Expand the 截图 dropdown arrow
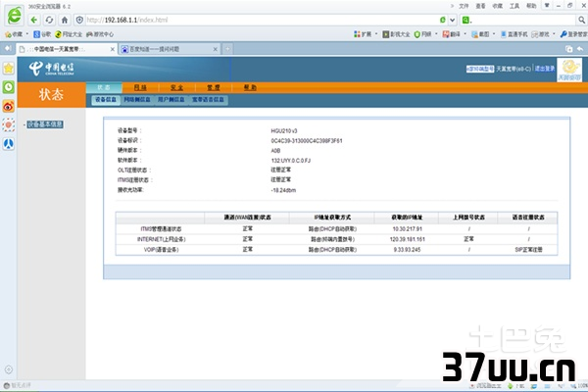 pos(494,34)
